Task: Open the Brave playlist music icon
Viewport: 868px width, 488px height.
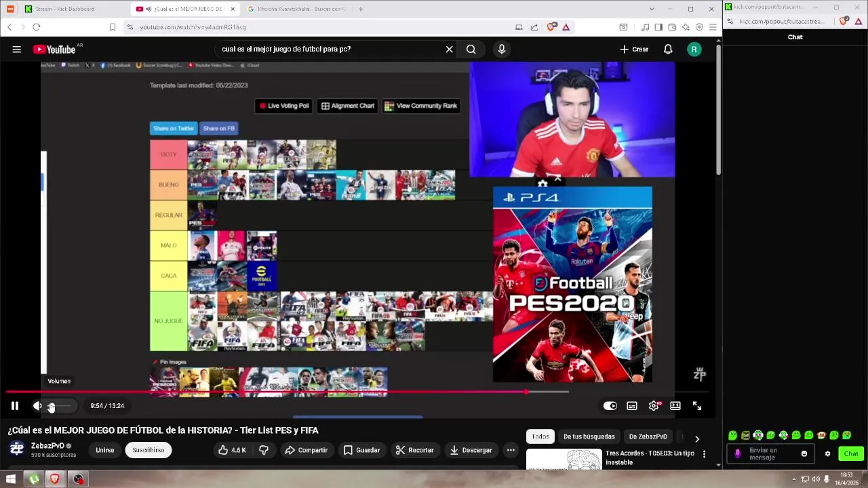Action: (645, 27)
